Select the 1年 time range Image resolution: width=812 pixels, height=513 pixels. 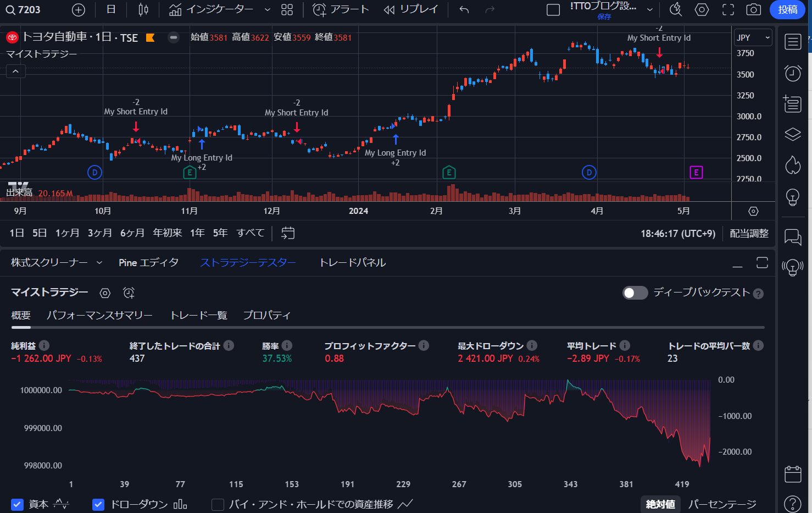197,233
